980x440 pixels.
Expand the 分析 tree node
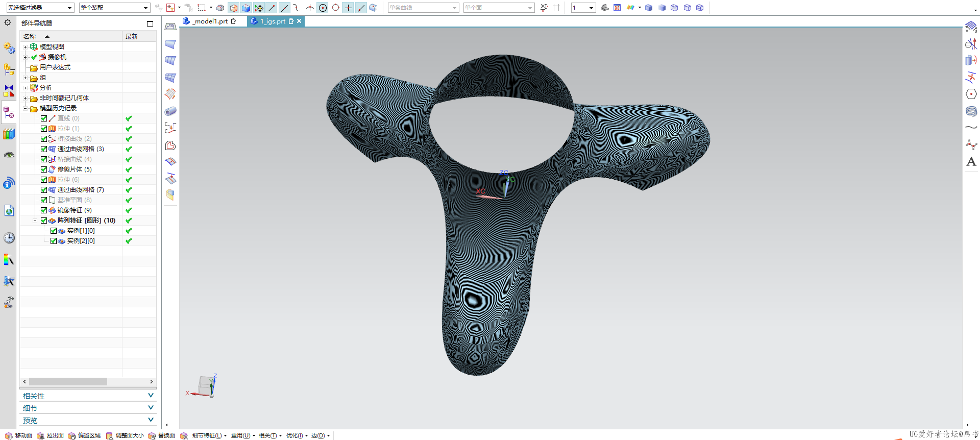click(x=25, y=88)
